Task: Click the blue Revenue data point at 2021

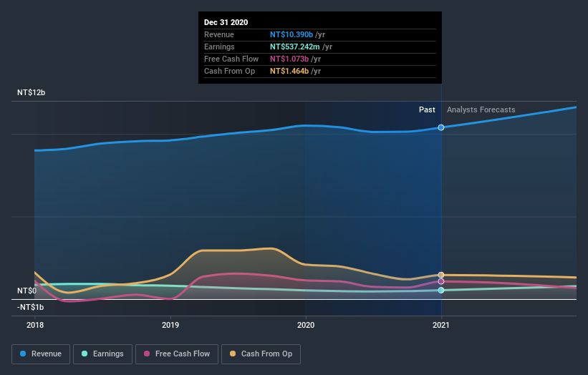Action: click(x=441, y=127)
